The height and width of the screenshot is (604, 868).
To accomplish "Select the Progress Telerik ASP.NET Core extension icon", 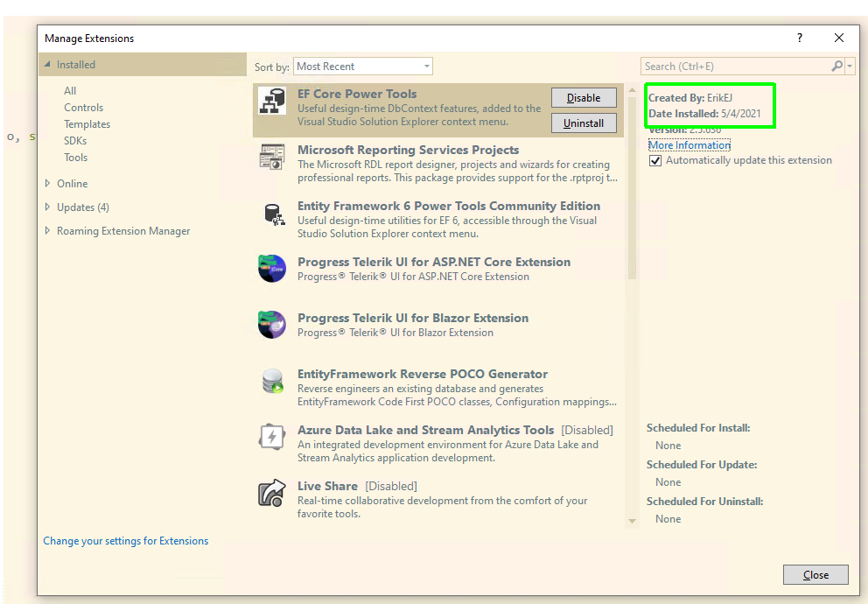I will pyautogui.click(x=273, y=268).
